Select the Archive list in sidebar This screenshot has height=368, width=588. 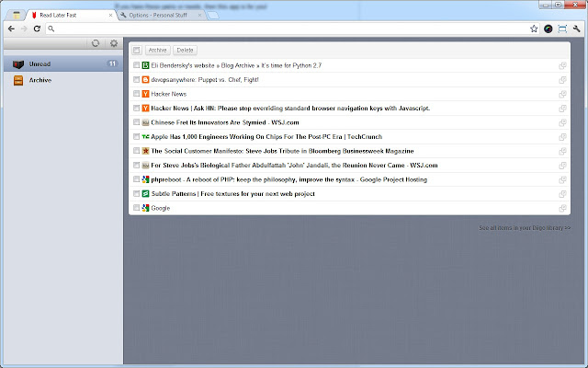[x=63, y=80]
